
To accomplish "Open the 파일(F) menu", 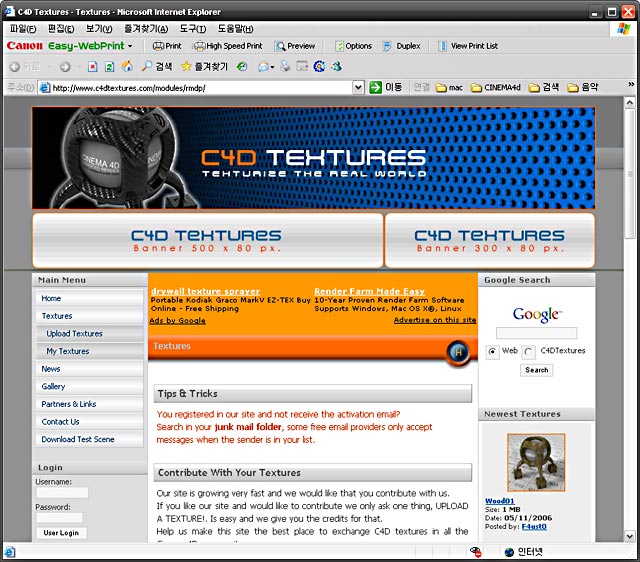I will (23, 29).
